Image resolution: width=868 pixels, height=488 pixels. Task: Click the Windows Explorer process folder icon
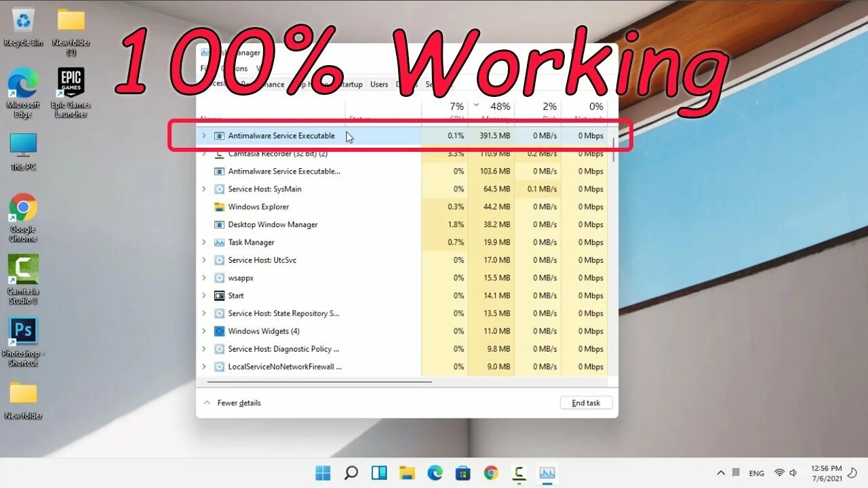[x=219, y=207]
